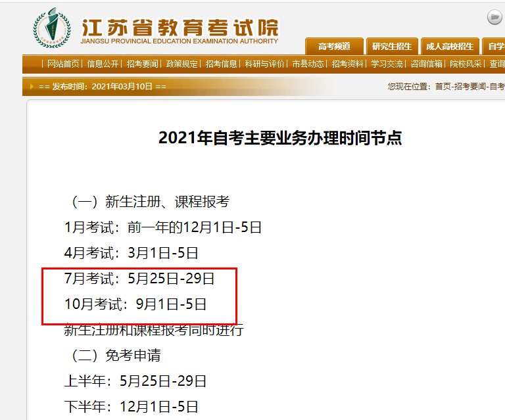Open 学习交流 menu item
Viewport: 505px width, 420px height.
coord(387,64)
